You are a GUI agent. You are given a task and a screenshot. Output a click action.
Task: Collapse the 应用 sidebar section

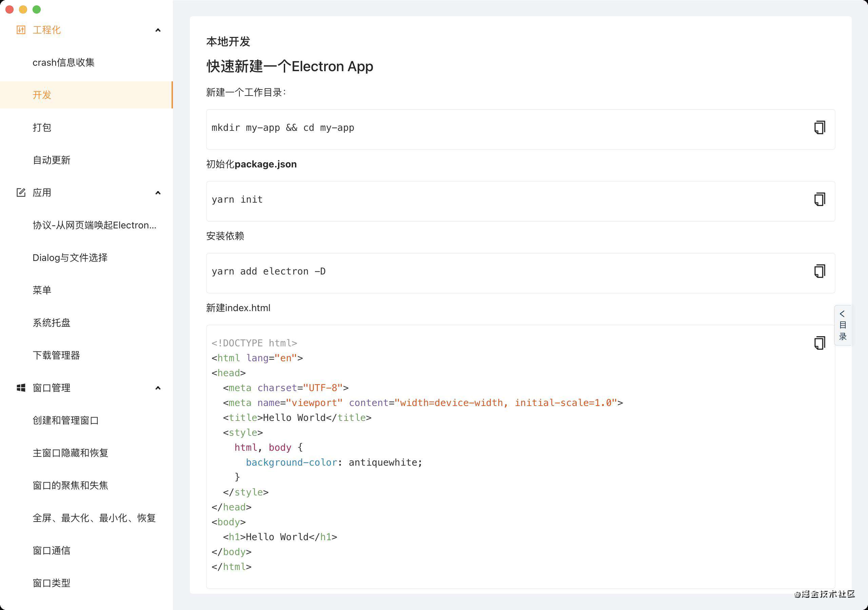tap(158, 193)
